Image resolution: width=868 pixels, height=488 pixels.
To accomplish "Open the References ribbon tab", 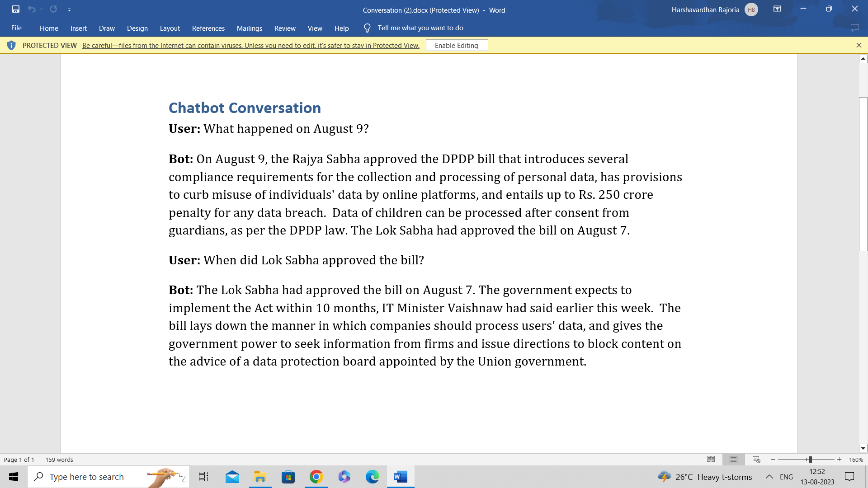I will point(208,28).
